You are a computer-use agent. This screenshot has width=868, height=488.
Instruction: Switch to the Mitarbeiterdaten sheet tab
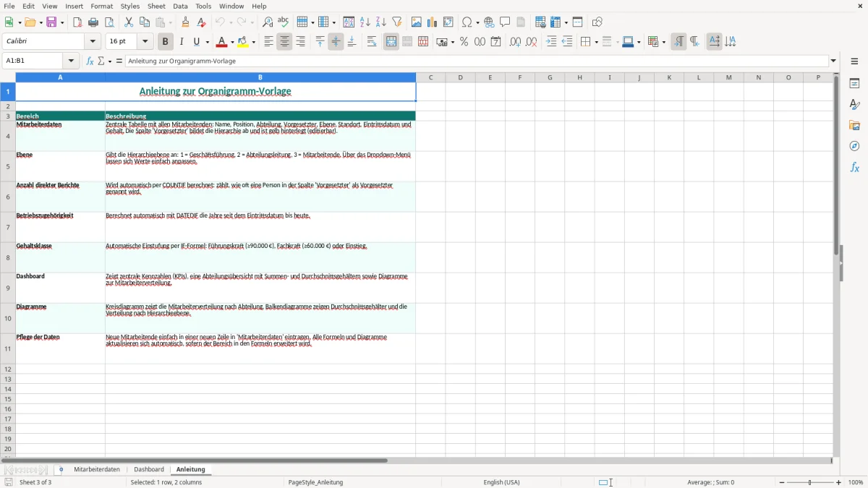[97, 470]
